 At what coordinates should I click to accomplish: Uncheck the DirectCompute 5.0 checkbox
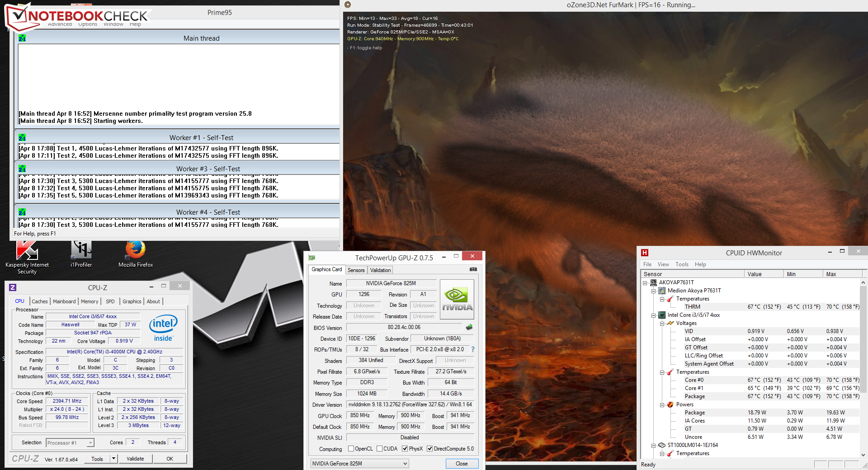coord(429,449)
